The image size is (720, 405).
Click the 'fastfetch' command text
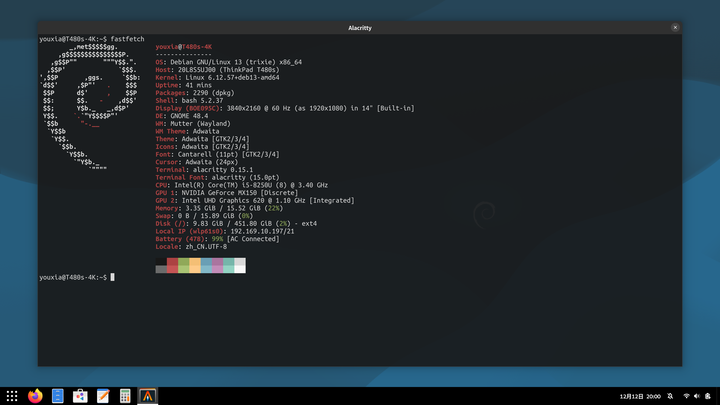tap(127, 39)
